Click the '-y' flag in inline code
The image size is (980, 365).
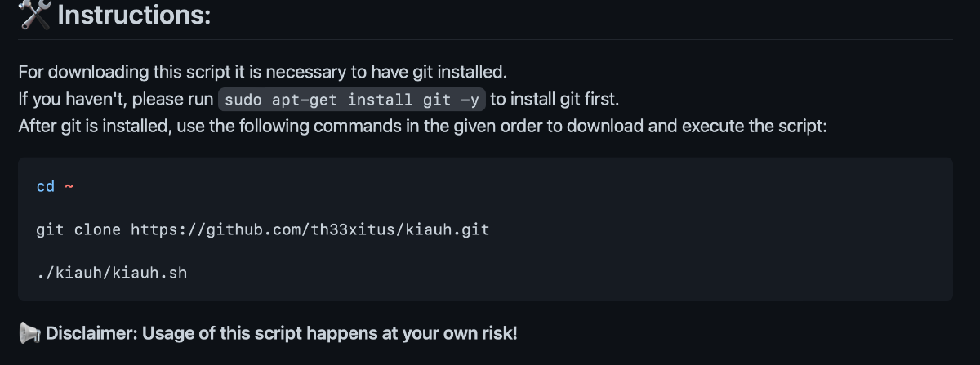[470, 100]
